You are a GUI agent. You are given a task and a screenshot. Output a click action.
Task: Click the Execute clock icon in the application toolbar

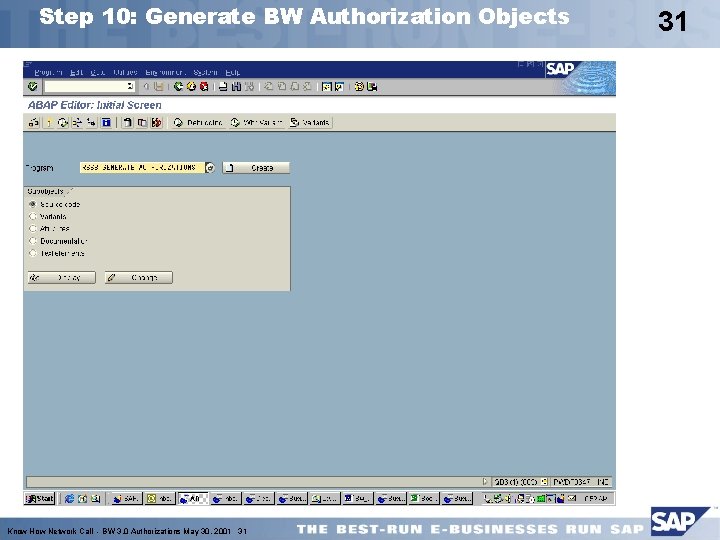[x=63, y=123]
